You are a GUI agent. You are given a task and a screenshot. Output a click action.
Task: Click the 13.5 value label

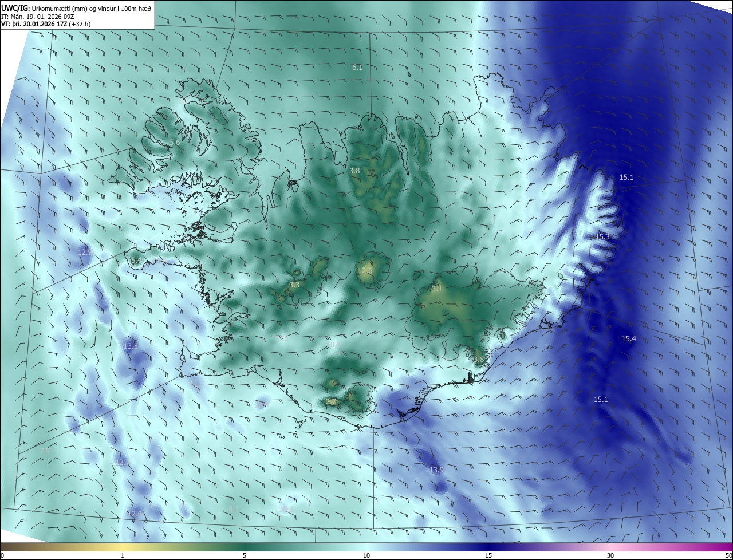pyautogui.click(x=131, y=346)
